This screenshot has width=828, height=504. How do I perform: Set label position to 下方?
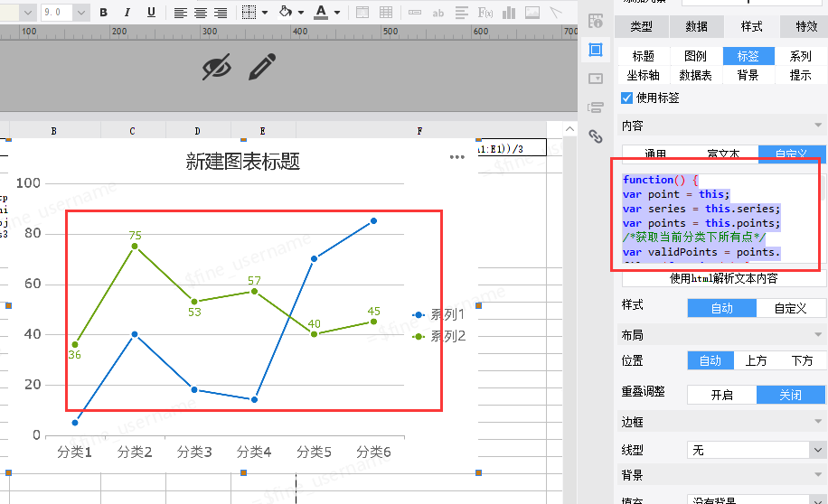(x=802, y=360)
